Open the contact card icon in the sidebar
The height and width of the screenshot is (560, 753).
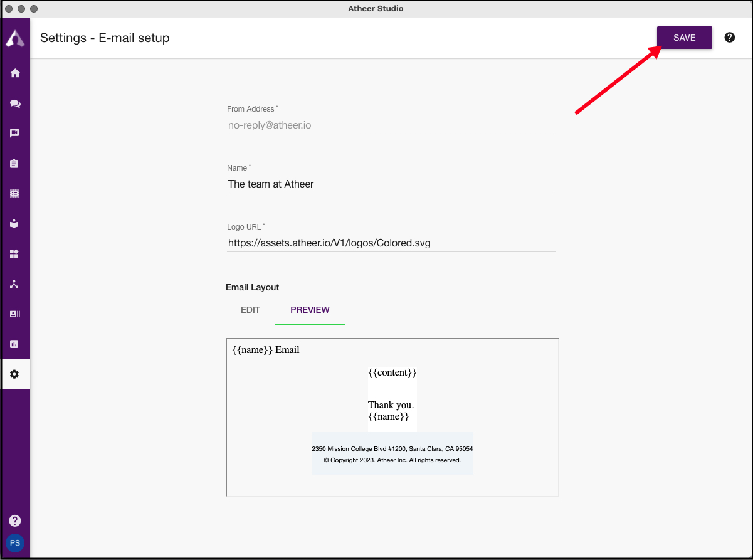[15, 314]
